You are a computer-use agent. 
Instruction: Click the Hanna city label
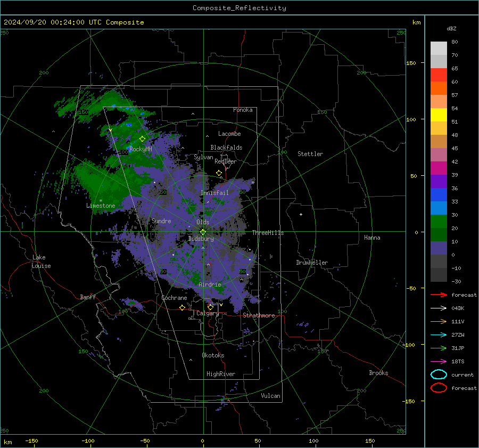(372, 238)
